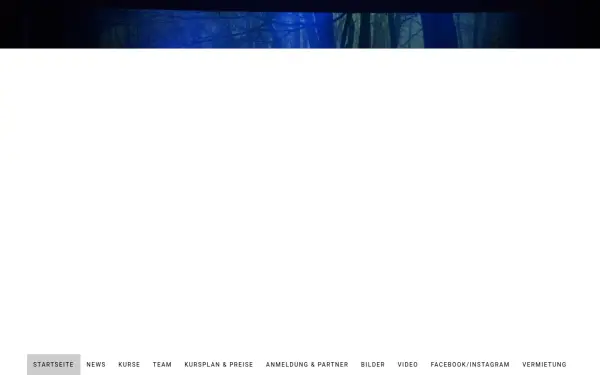
Task: Click the blue forest header banner
Action: tap(300, 24)
